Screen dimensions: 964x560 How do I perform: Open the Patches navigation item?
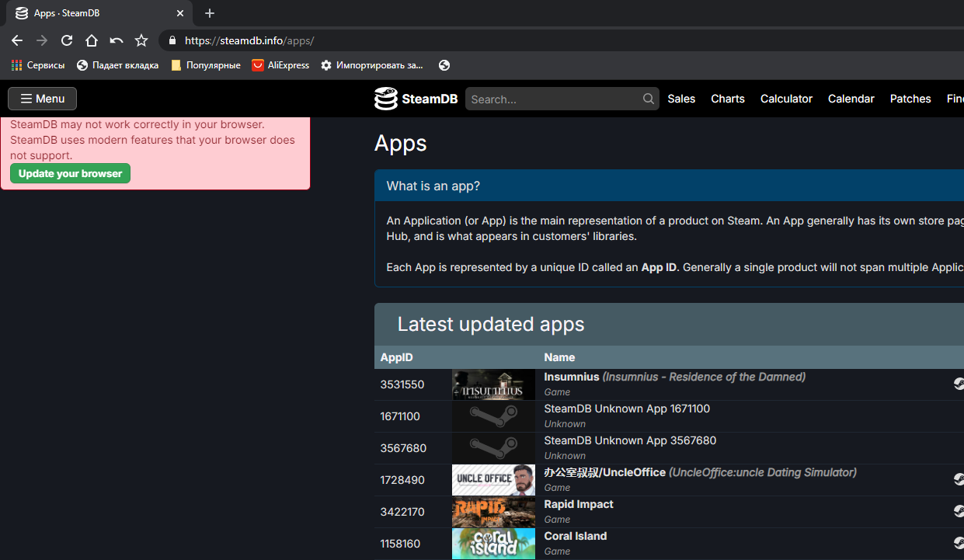[x=910, y=99]
